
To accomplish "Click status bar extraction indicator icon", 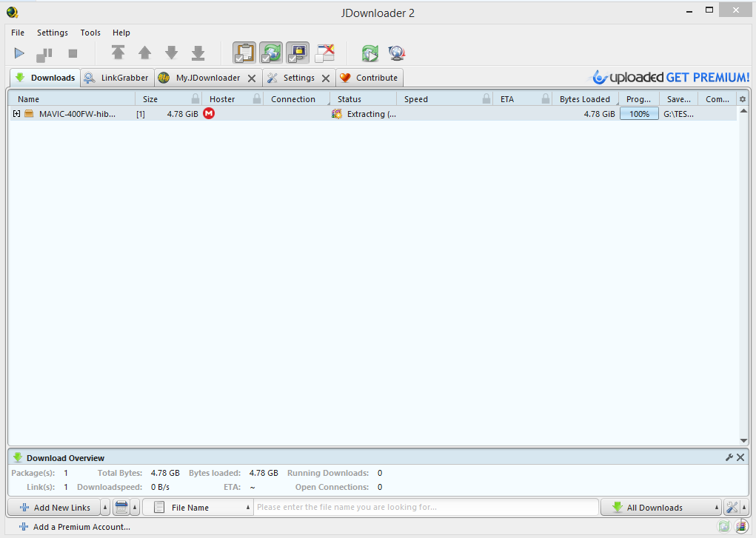I will 741,527.
